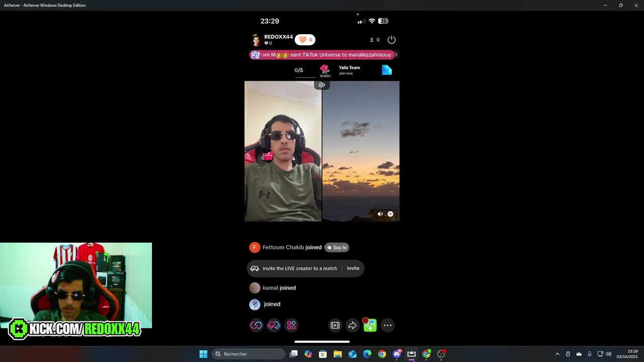This screenshot has width=644, height=362.
Task: Tap the Yalla Team join now label
Action: point(349,70)
